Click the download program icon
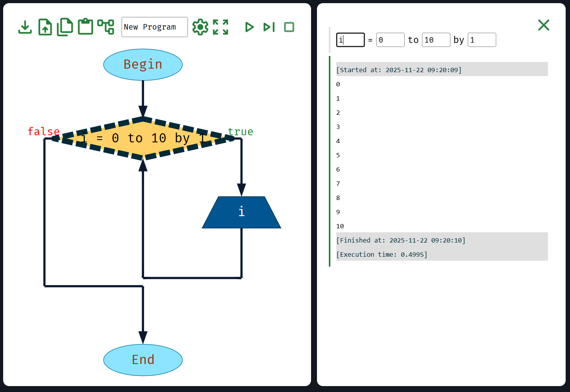Viewport: 570px width, 392px height. click(25, 27)
